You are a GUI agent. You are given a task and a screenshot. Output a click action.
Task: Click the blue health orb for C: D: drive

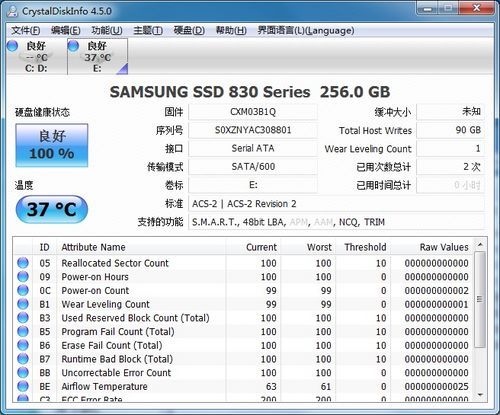click(12, 46)
